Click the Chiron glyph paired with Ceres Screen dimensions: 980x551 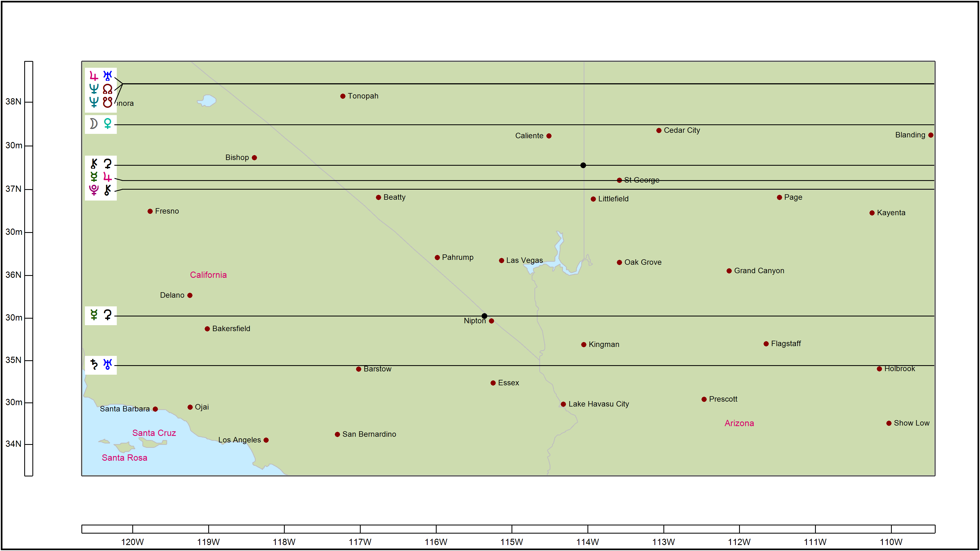(94, 164)
